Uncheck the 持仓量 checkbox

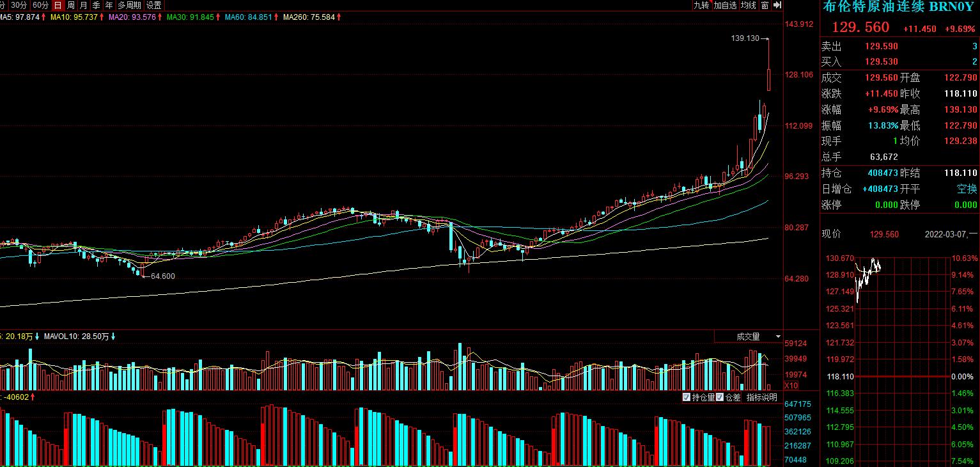point(687,397)
